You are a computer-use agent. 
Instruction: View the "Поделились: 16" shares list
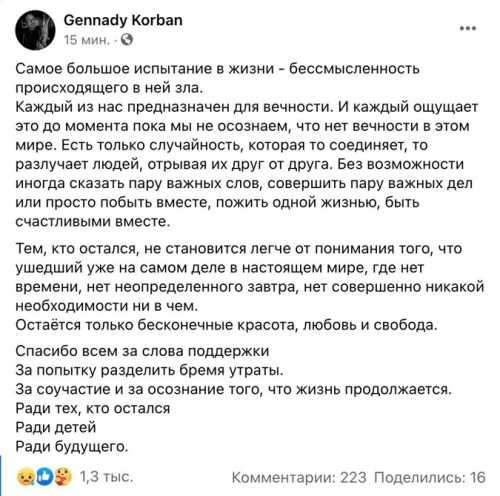430,478
